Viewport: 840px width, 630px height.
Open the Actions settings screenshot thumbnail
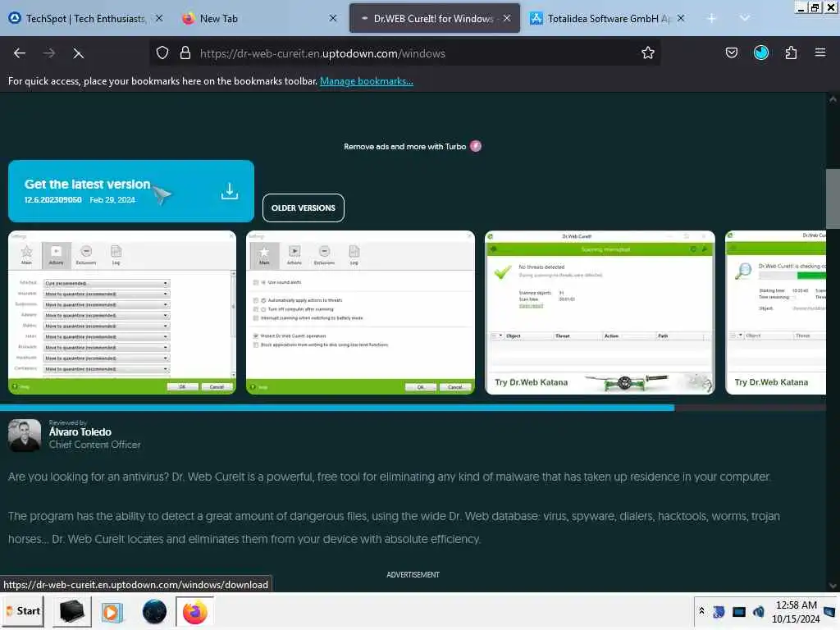point(122,313)
